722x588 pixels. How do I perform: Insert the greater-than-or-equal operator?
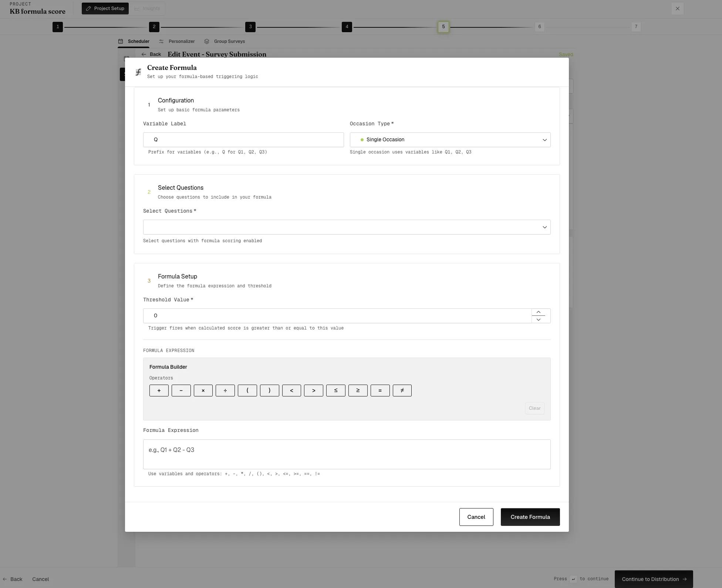click(358, 391)
